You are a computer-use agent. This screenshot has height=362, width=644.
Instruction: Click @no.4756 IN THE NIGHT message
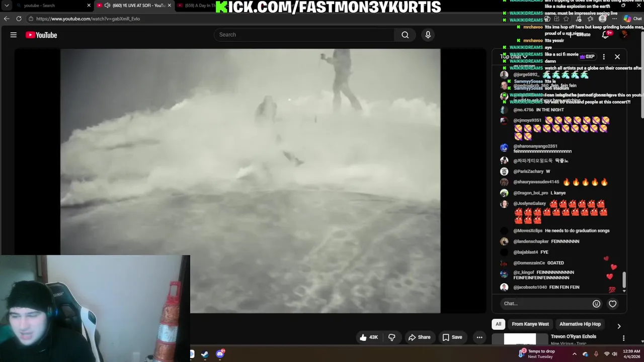coord(532,110)
